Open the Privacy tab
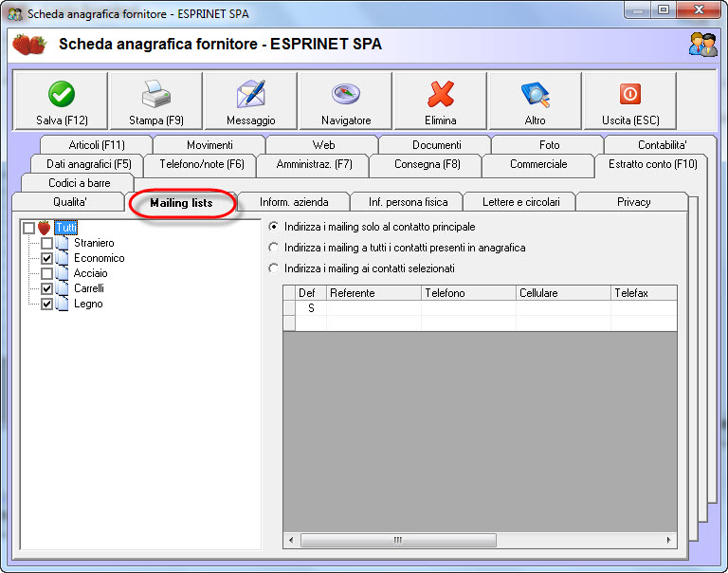This screenshot has height=573, width=728. pyautogui.click(x=633, y=202)
